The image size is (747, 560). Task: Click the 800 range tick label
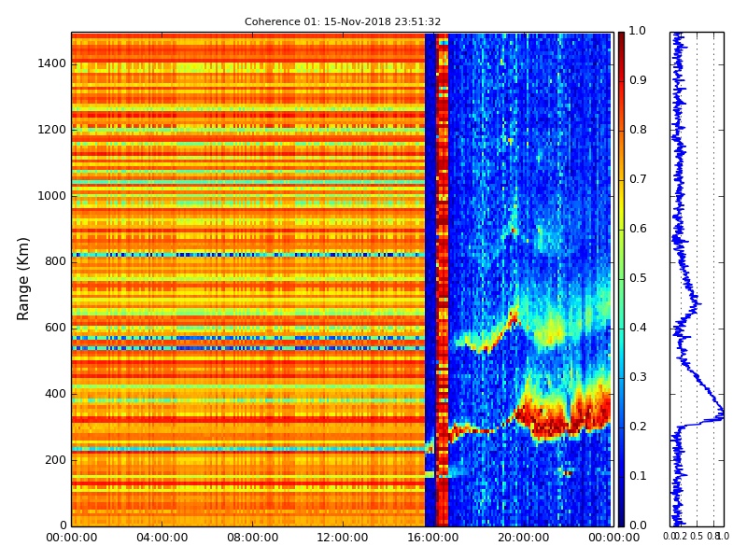click(x=55, y=261)
